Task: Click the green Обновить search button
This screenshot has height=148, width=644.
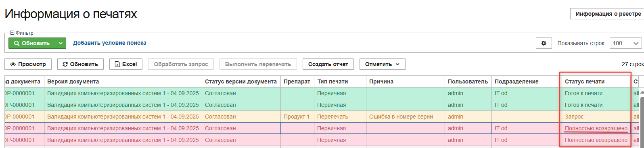Action: click(32, 43)
